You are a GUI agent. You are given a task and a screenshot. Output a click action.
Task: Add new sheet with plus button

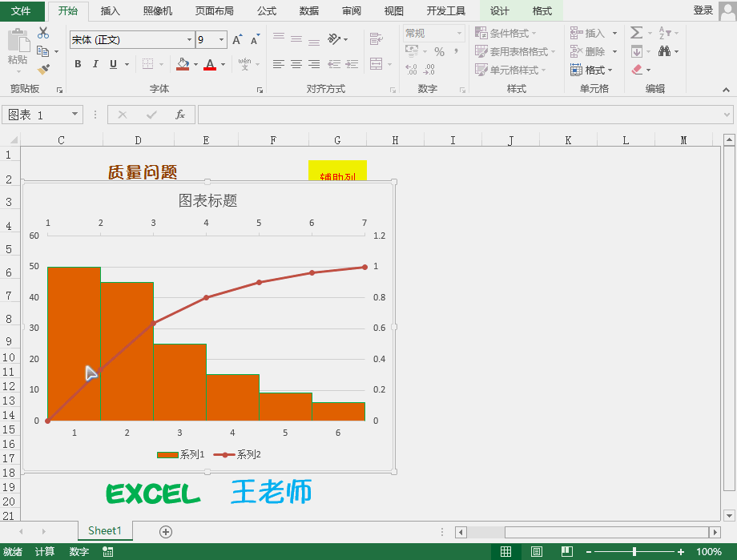[166, 532]
